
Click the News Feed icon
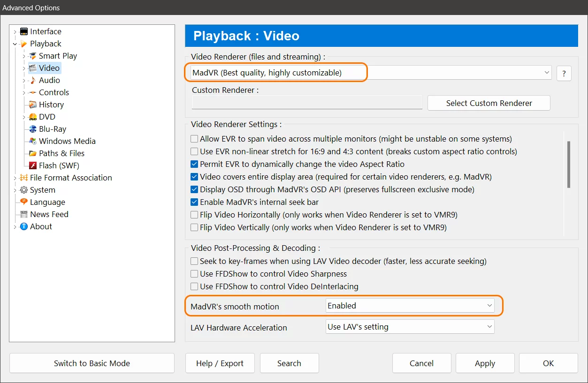24,214
